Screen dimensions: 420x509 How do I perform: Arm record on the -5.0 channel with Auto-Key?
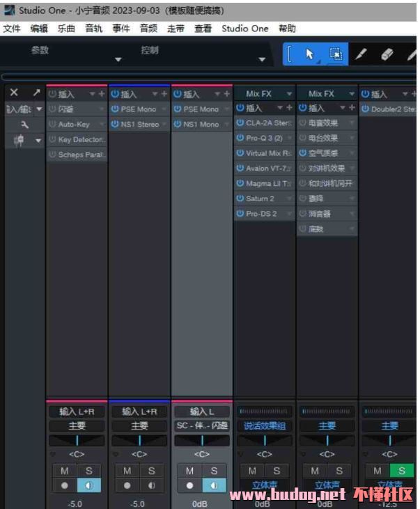pos(65,485)
